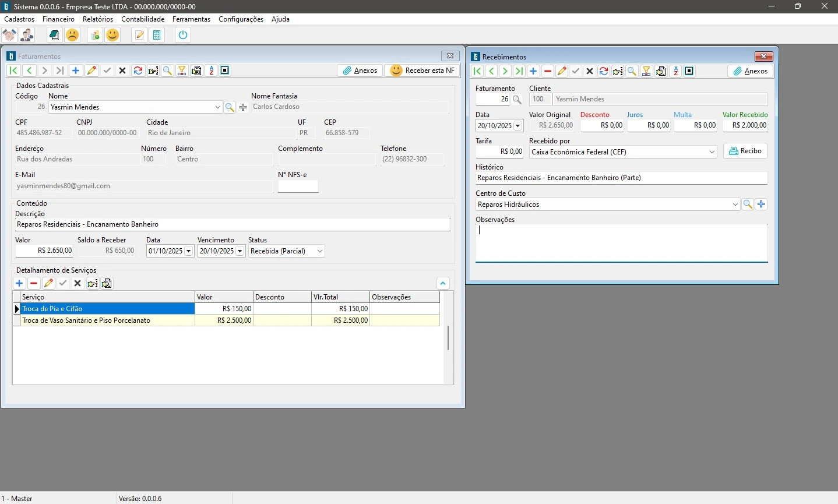Viewport: 838px width, 504px height.
Task: Click the A-Z sort icon in Faturamentos toolbar
Action: [x=212, y=71]
